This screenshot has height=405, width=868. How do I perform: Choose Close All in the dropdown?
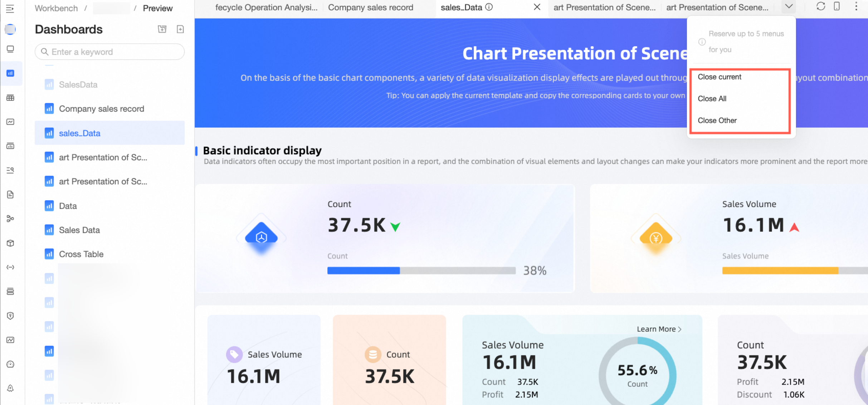click(x=712, y=99)
